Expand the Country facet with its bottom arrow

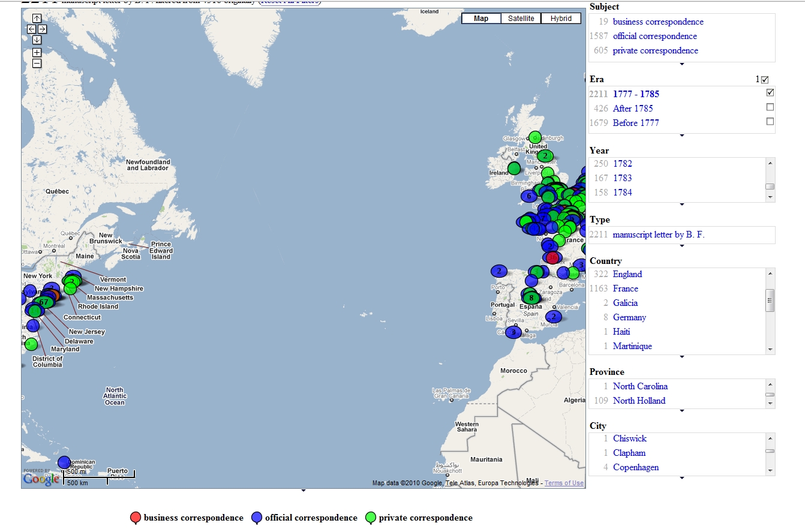coord(682,357)
